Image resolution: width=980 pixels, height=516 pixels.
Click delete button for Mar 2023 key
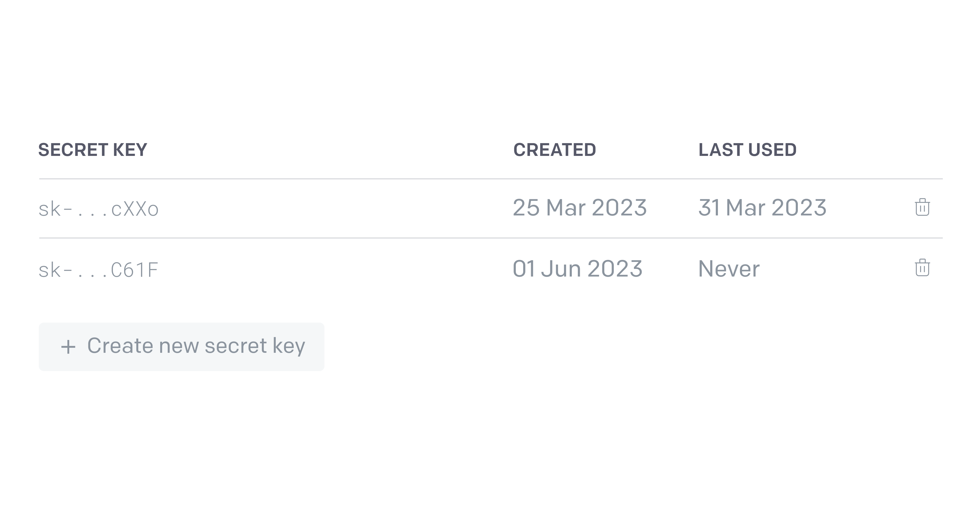click(x=922, y=207)
